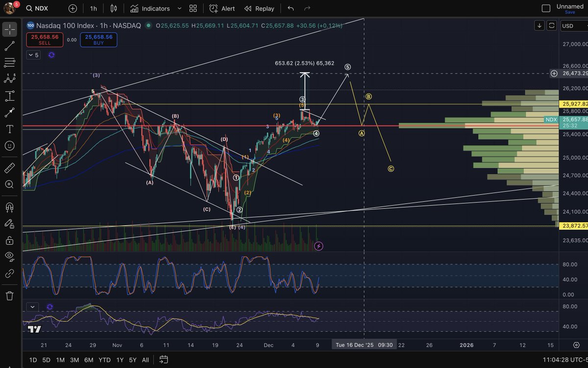Image resolution: width=588 pixels, height=368 pixels.
Task: Undo the last chart action
Action: click(x=291, y=8)
